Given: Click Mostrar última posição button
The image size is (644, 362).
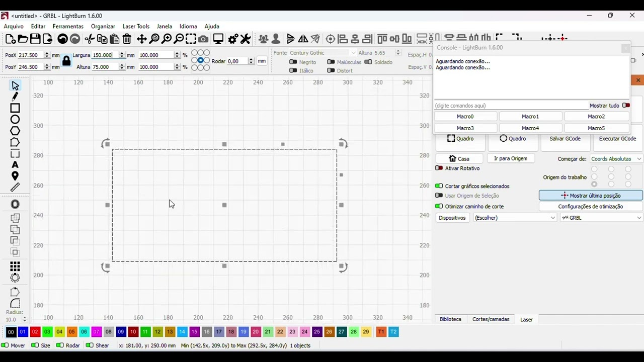Looking at the screenshot, I should tap(591, 196).
